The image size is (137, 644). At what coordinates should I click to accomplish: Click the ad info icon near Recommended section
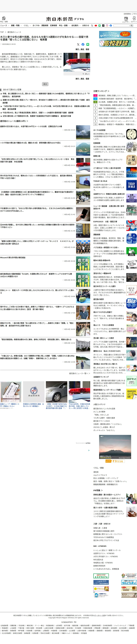(x=89, y=450)
